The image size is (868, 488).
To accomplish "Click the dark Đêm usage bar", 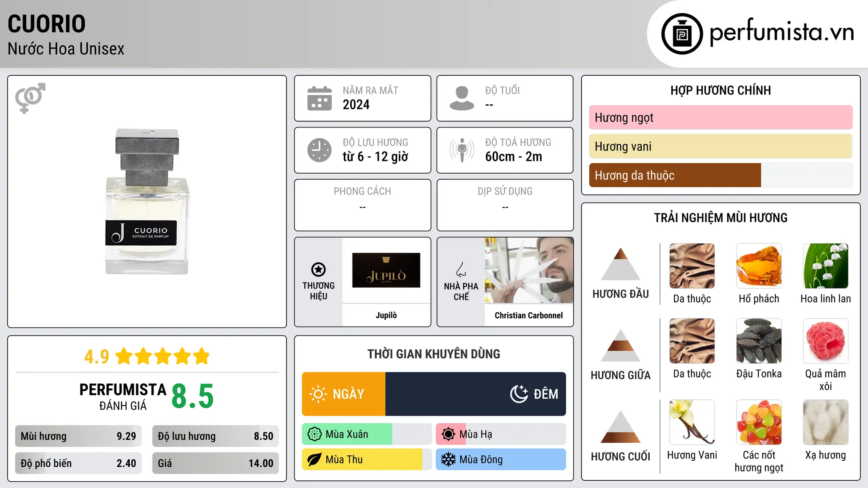I will pyautogui.click(x=476, y=394).
